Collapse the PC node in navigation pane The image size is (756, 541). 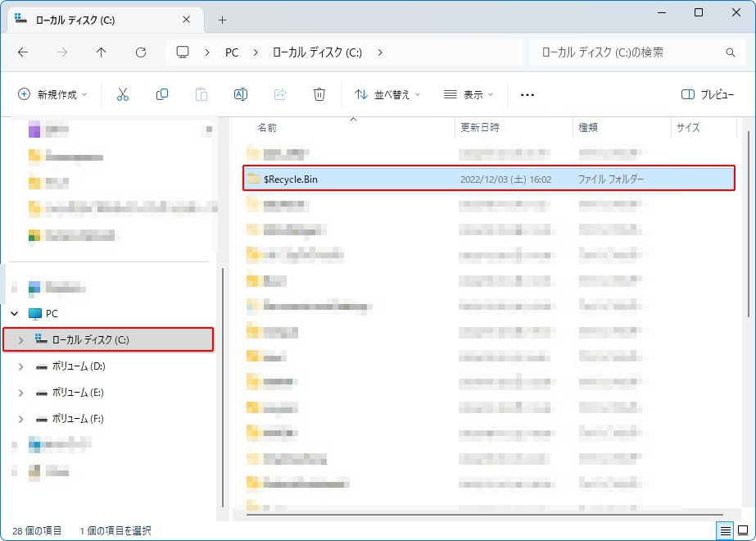pyautogui.click(x=14, y=313)
